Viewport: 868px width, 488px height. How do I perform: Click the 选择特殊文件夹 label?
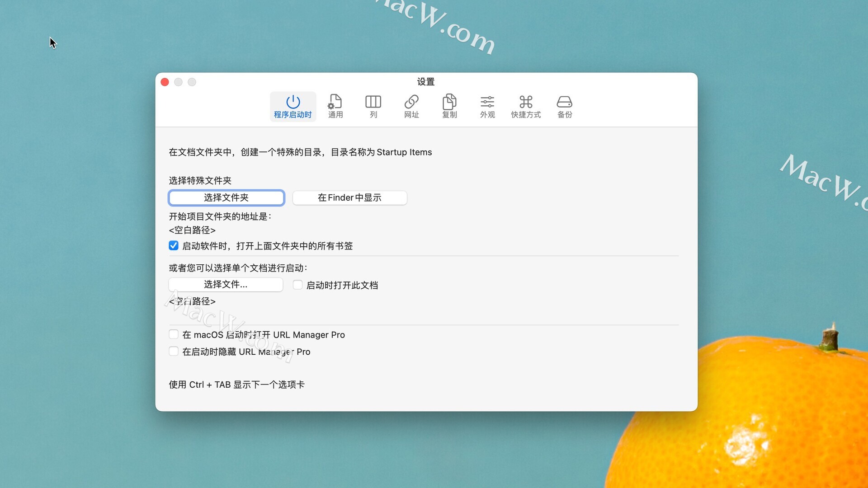pyautogui.click(x=200, y=180)
